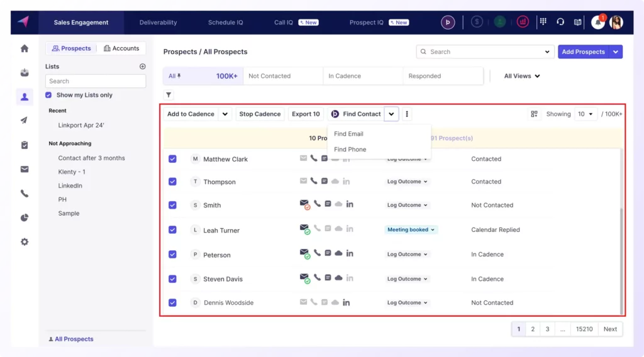The height and width of the screenshot is (357, 644).
Task: Expand the All Views dropdown
Action: pos(522,76)
